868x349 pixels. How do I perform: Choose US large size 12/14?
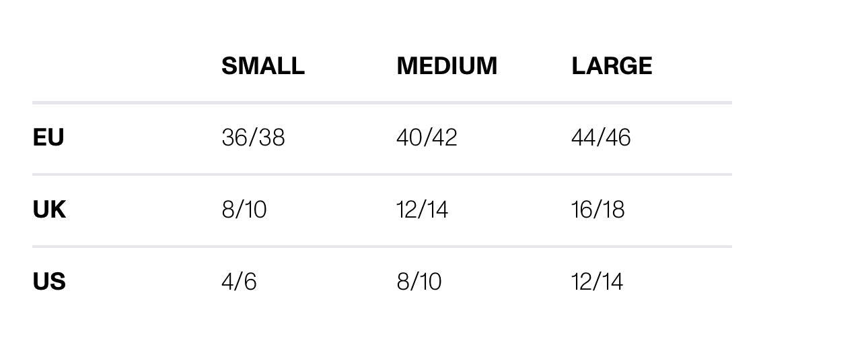597,281
